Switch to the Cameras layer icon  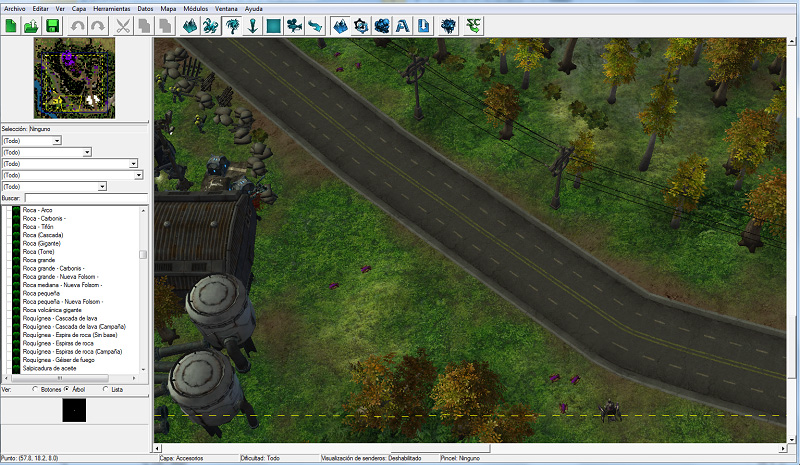click(x=294, y=26)
